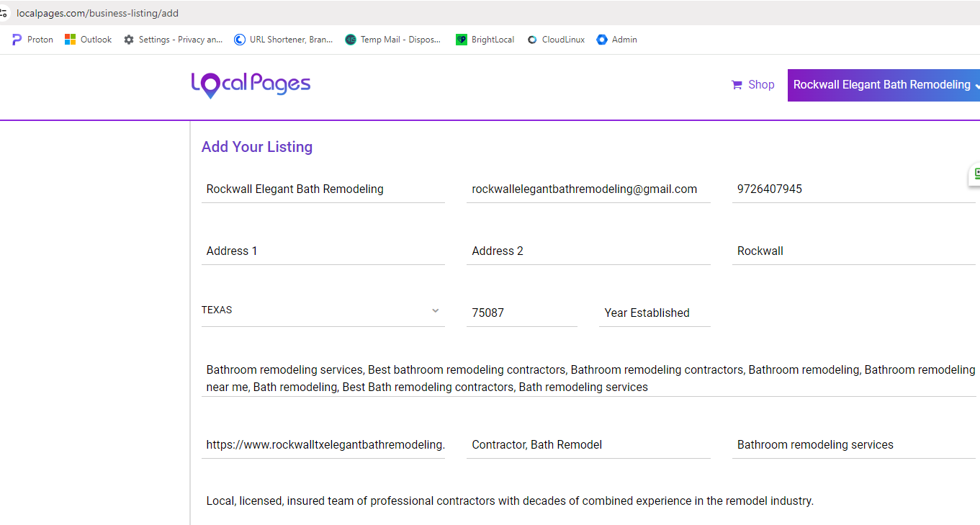This screenshot has height=525, width=980.
Task: Edit the bathroom remodeling keywords field
Action: [589, 378]
